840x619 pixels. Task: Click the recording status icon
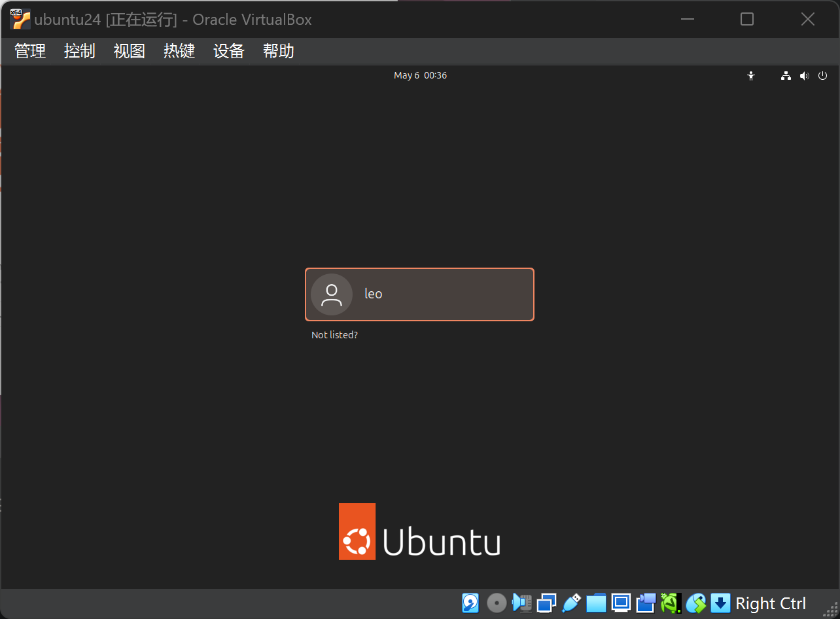(646, 603)
